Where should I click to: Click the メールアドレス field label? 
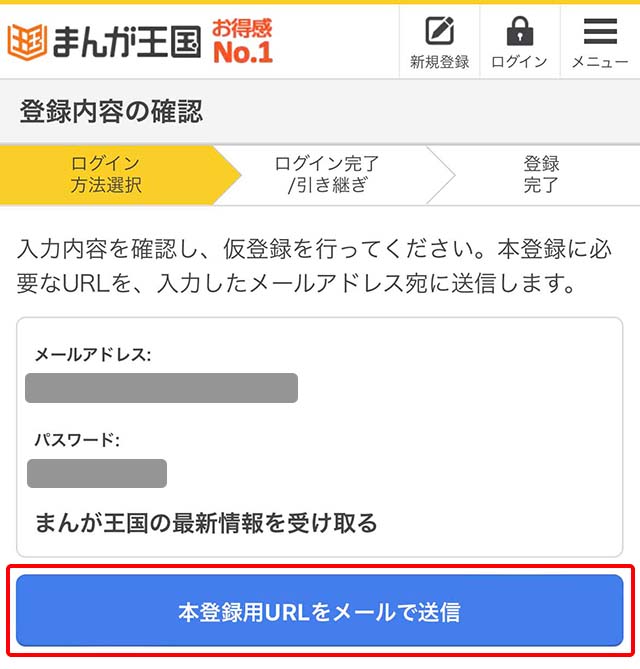pyautogui.click(x=93, y=355)
